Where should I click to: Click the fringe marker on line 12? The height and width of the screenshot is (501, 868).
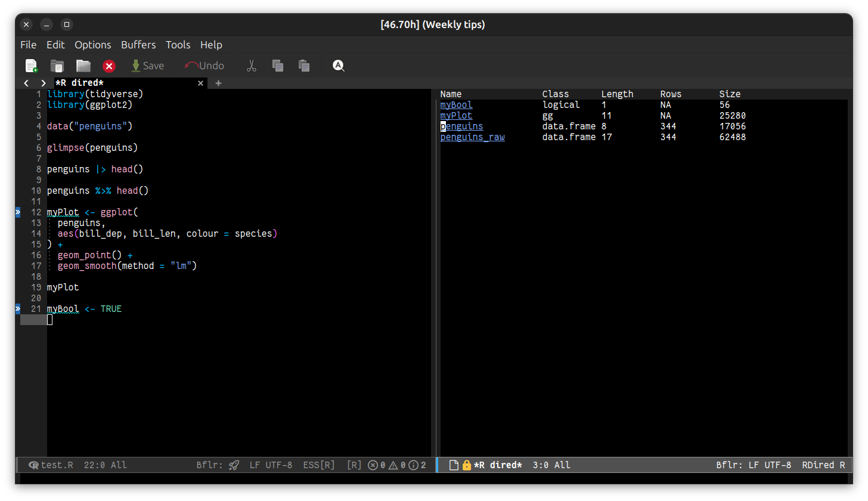pos(18,212)
